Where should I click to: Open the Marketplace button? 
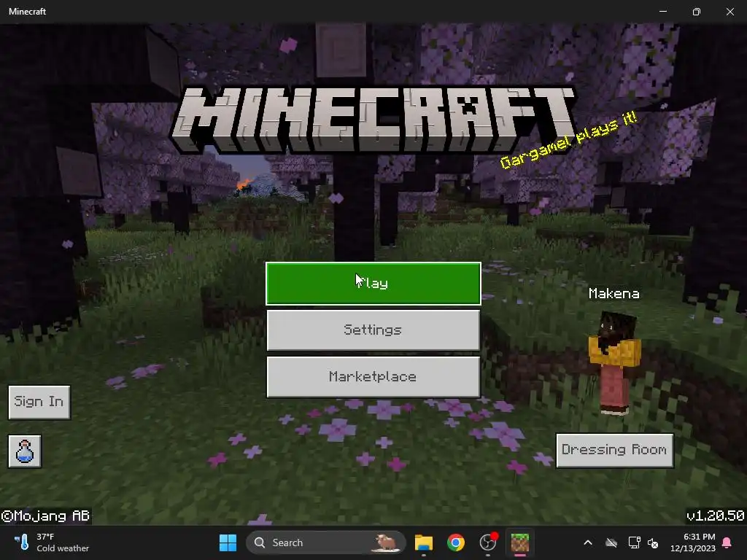point(373,377)
